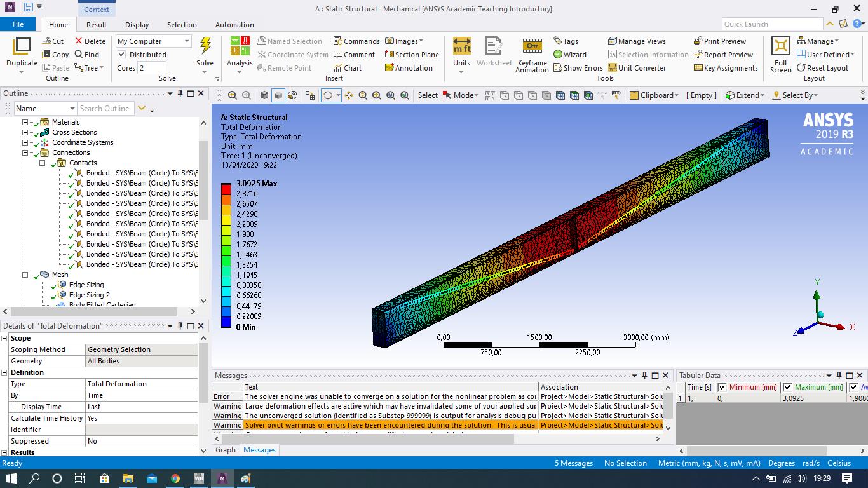
Task: Insert a Section Plane
Action: click(x=411, y=54)
